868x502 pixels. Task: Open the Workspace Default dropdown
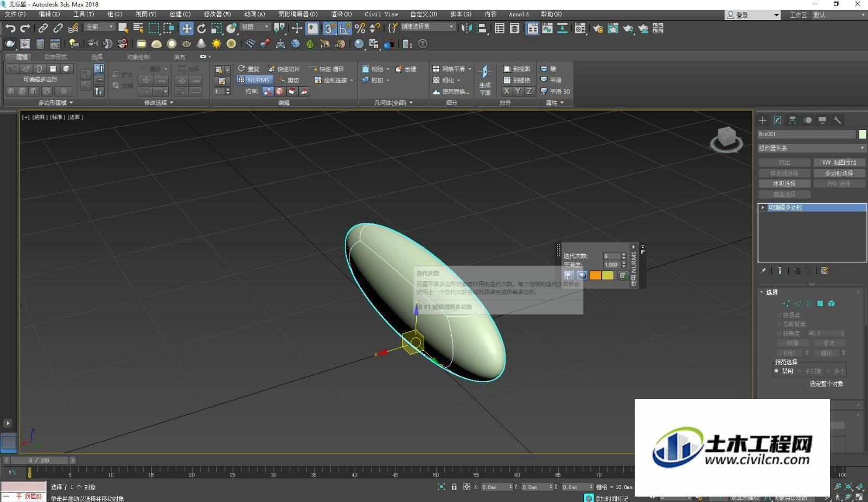pyautogui.click(x=838, y=15)
